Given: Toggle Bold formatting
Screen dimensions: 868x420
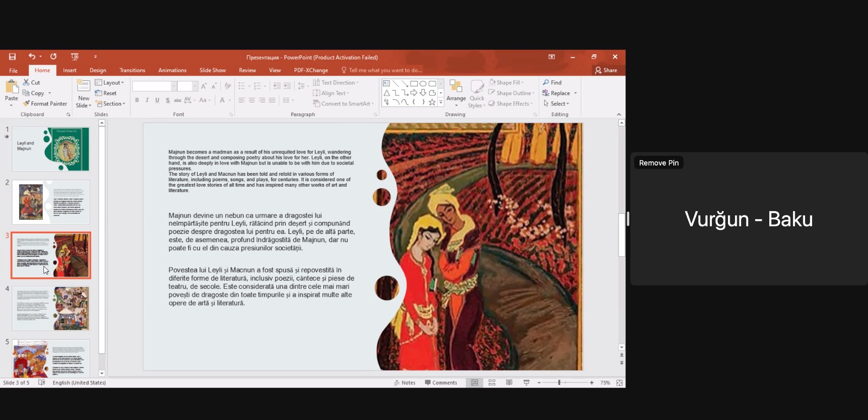Looking at the screenshot, I should (137, 100).
